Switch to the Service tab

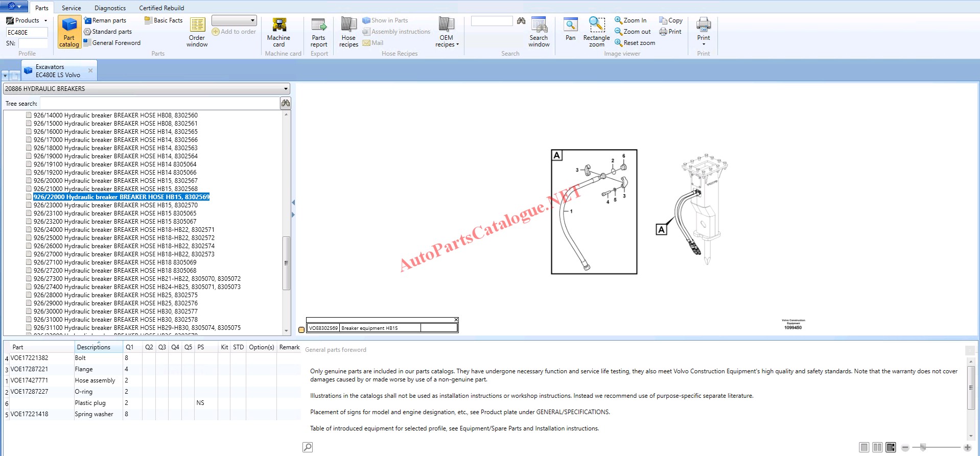point(71,8)
